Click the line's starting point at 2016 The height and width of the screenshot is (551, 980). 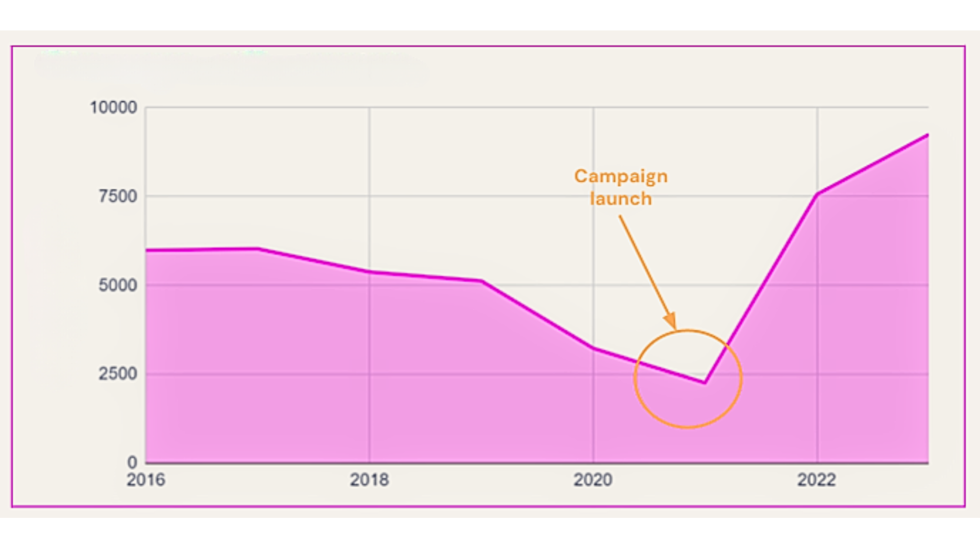click(x=147, y=250)
